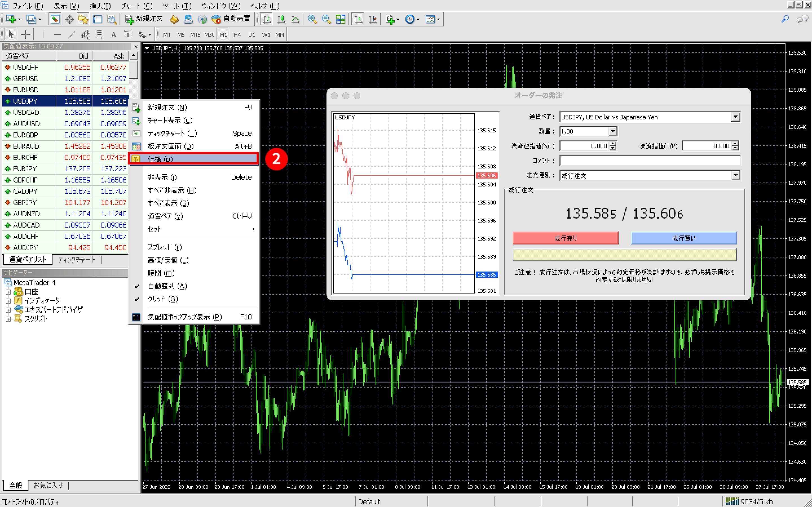This screenshot has width=812, height=507.
Task: Click the tile windows icon
Action: click(341, 19)
